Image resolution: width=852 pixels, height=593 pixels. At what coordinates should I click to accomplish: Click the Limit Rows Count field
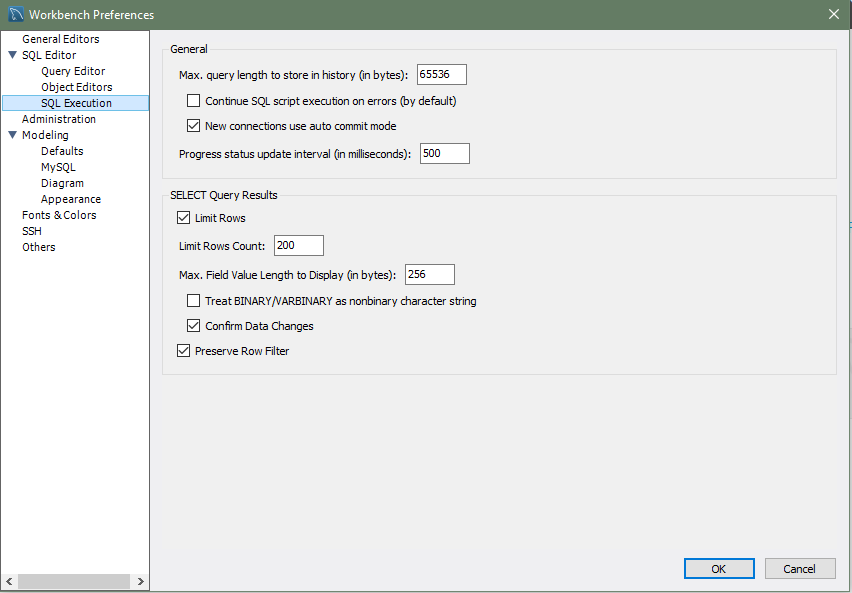point(298,245)
